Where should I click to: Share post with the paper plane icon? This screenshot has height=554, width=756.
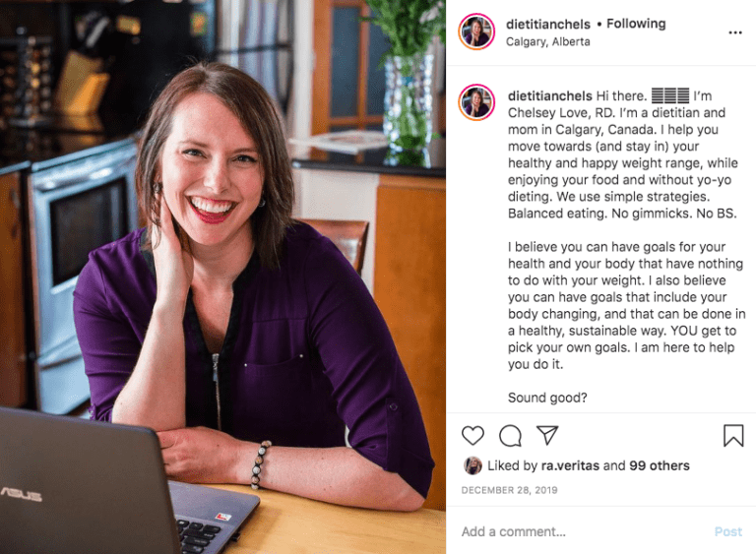(547, 435)
